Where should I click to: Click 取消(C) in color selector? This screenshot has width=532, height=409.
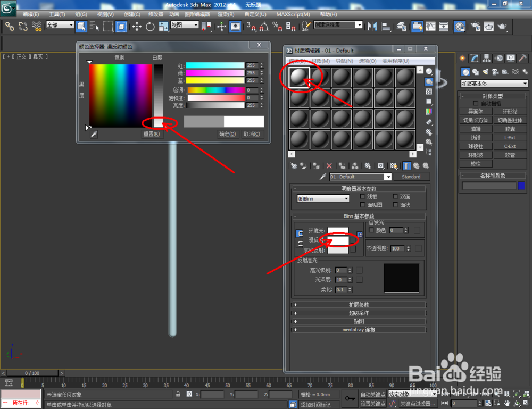click(252, 134)
